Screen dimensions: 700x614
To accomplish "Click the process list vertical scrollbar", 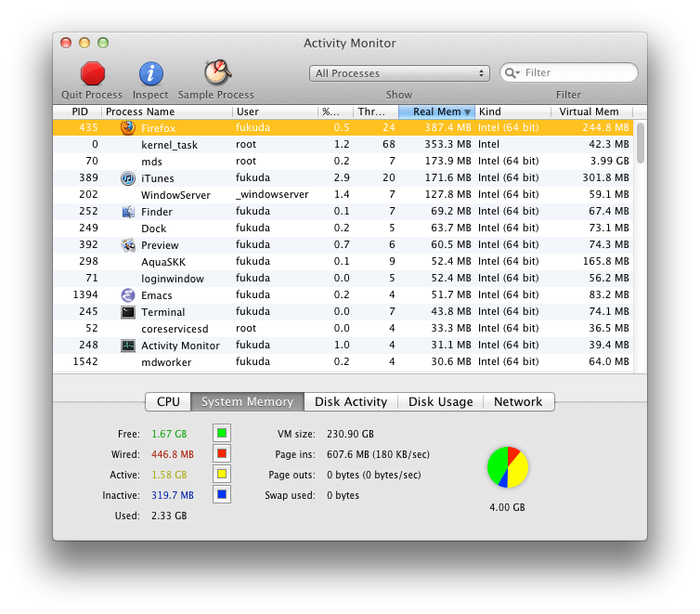I will [641, 142].
